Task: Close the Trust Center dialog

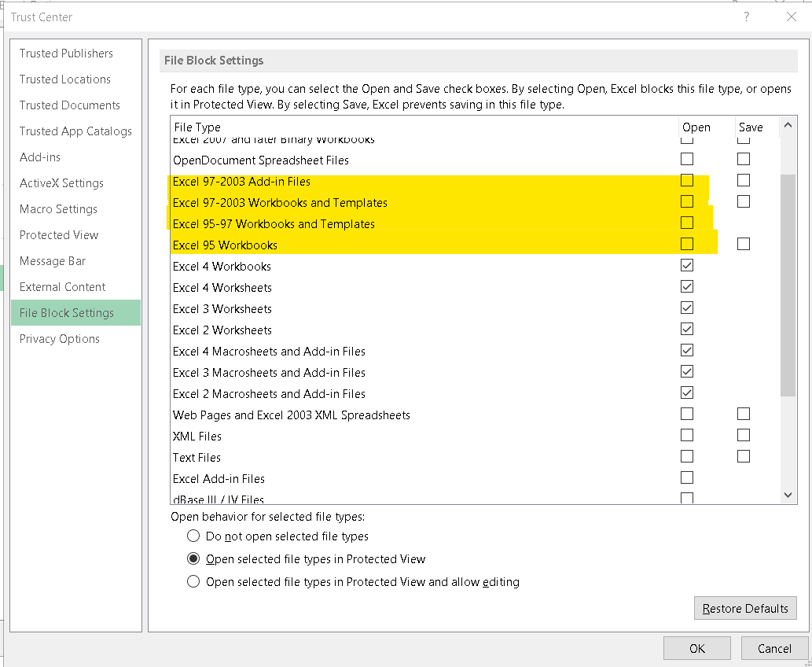Action: click(x=792, y=17)
